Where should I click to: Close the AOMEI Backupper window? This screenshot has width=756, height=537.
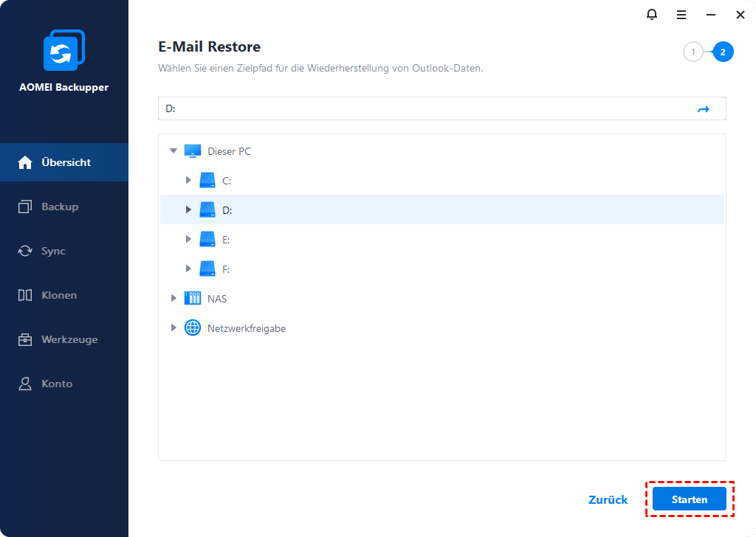coord(740,15)
